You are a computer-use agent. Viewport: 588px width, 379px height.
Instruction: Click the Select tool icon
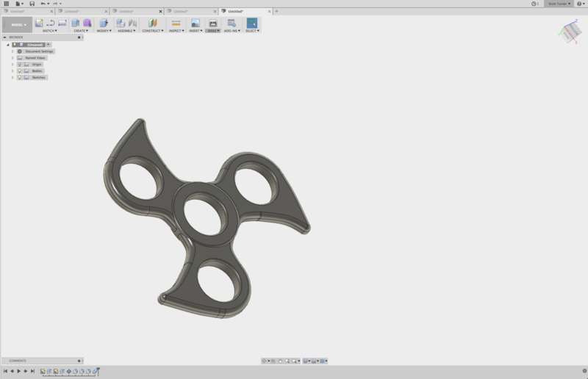point(252,24)
